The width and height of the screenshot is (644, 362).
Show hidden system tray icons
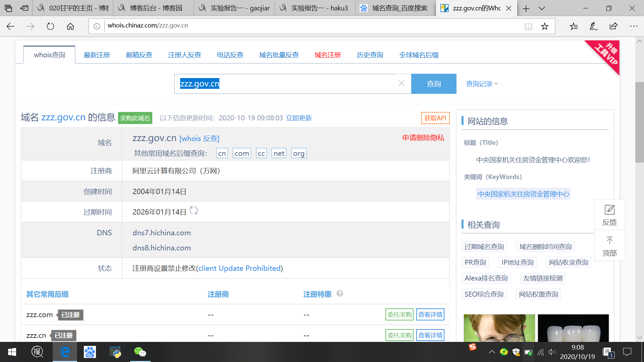pos(492,352)
